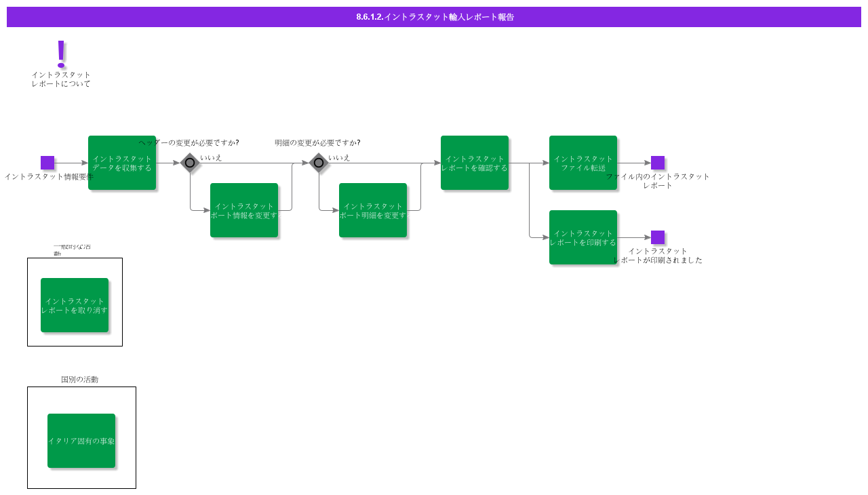The height and width of the screenshot is (495, 868).
Task: Open the イタリア固有の事象 process box
Action: point(81,441)
